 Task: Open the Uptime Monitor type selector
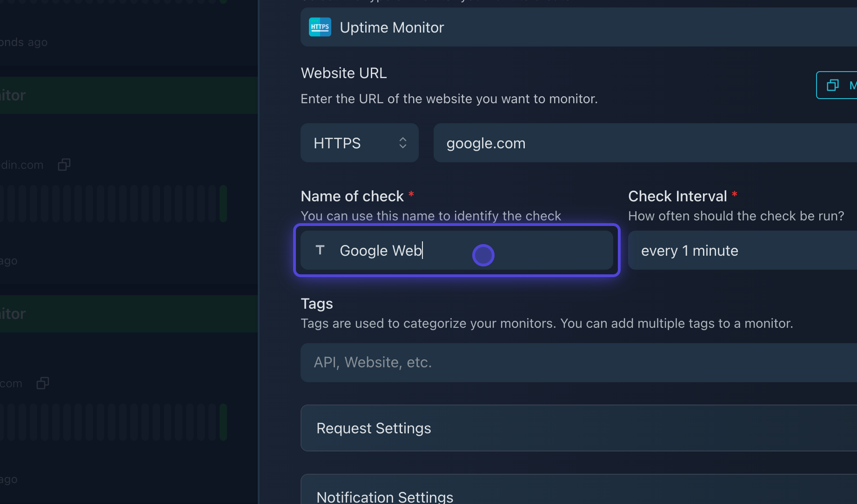coord(579,27)
